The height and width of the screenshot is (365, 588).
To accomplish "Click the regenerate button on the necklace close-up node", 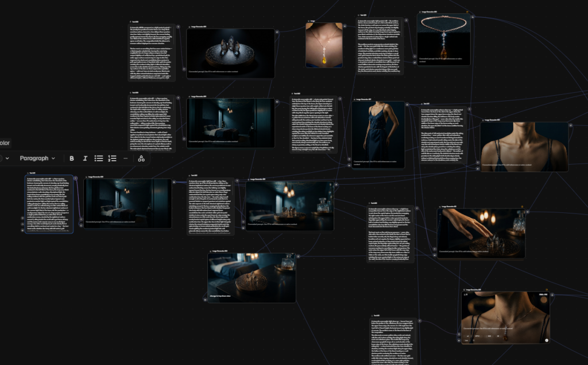I will pyautogui.click(x=547, y=341).
